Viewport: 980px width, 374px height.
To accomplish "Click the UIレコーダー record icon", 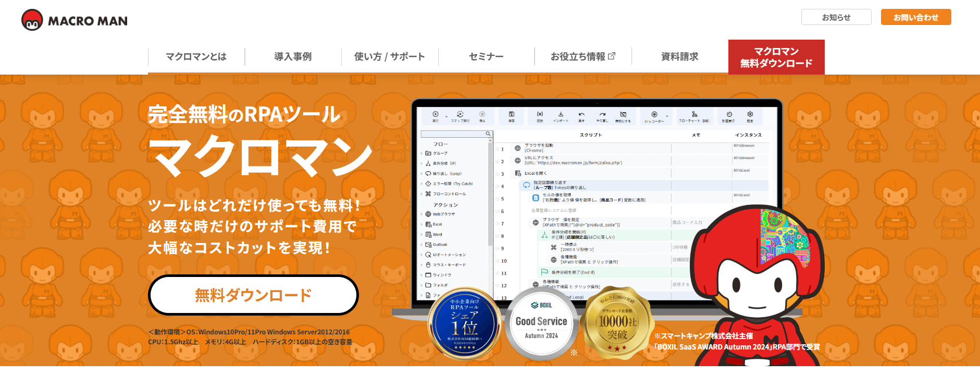I will 654,114.
